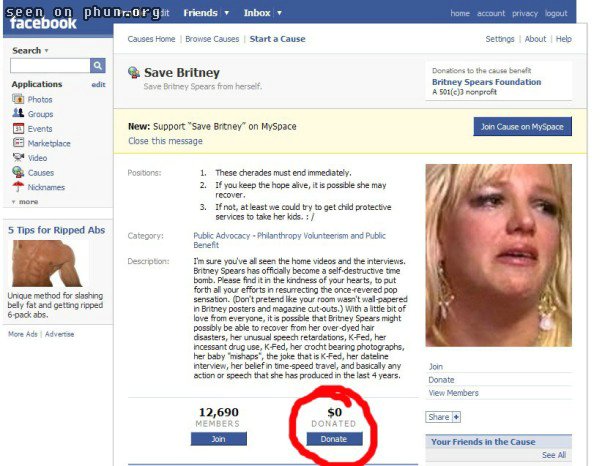The height and width of the screenshot is (466, 600).
Task: Open Browse Causes tab
Action: pos(212,39)
